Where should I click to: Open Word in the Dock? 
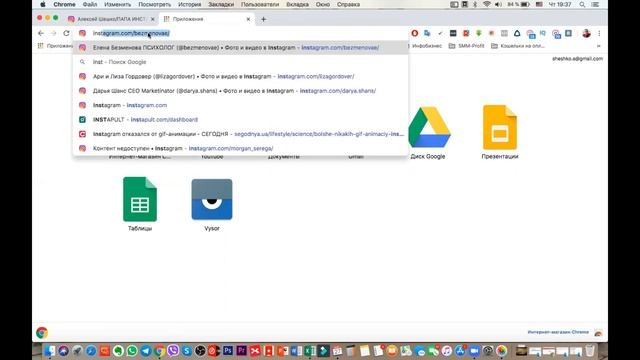(296, 351)
